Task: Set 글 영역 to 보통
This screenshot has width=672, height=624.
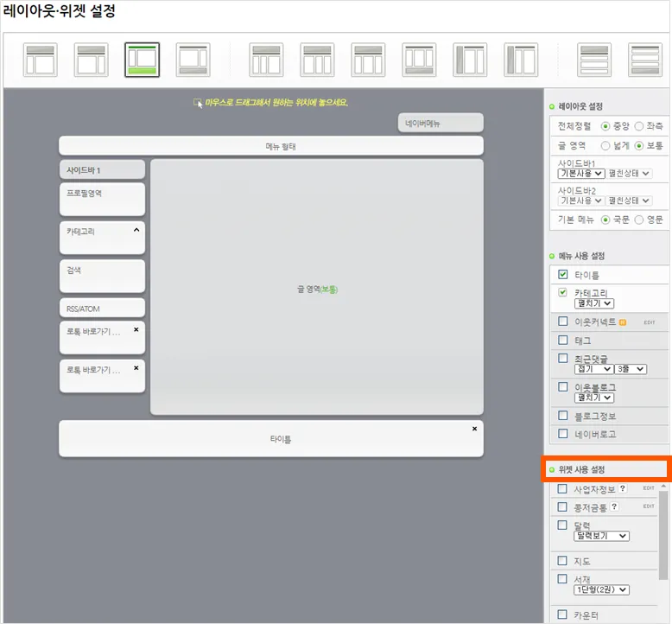Action: 639,146
